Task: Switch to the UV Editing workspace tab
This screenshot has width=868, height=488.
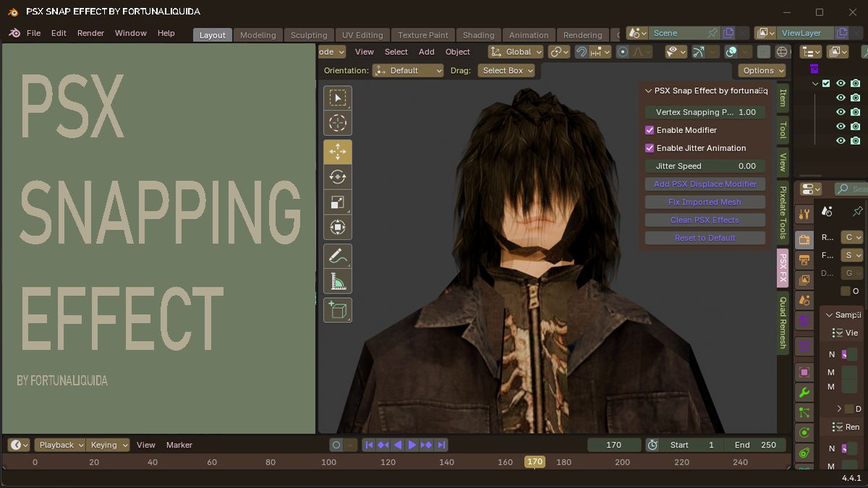Action: point(362,35)
